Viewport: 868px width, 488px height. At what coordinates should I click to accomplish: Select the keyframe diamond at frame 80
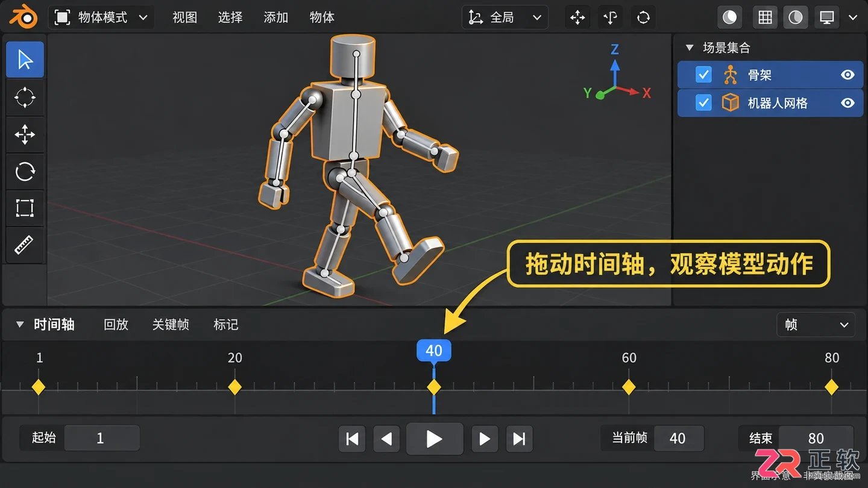(832, 387)
